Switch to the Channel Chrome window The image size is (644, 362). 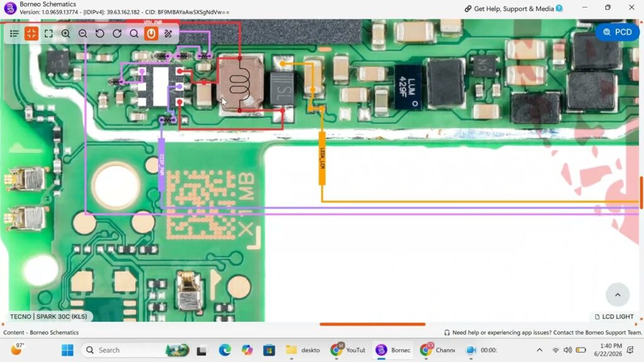(x=438, y=350)
